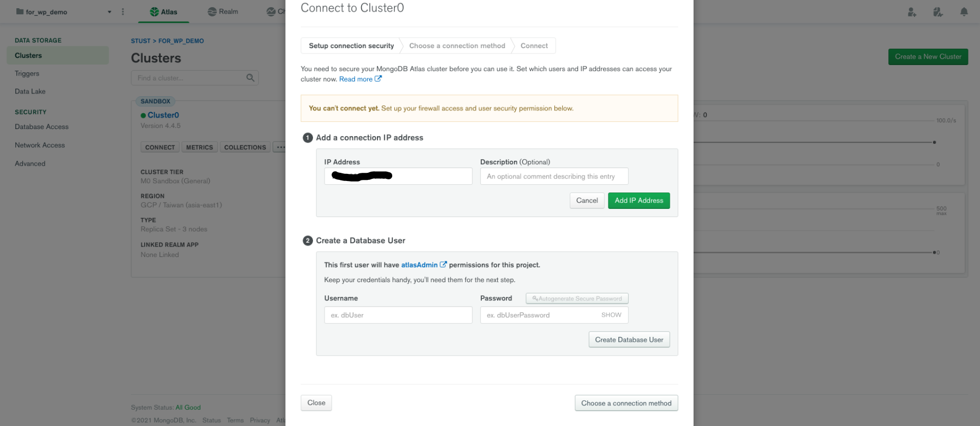
Task: Show the password with SHOW toggle
Action: 611,315
